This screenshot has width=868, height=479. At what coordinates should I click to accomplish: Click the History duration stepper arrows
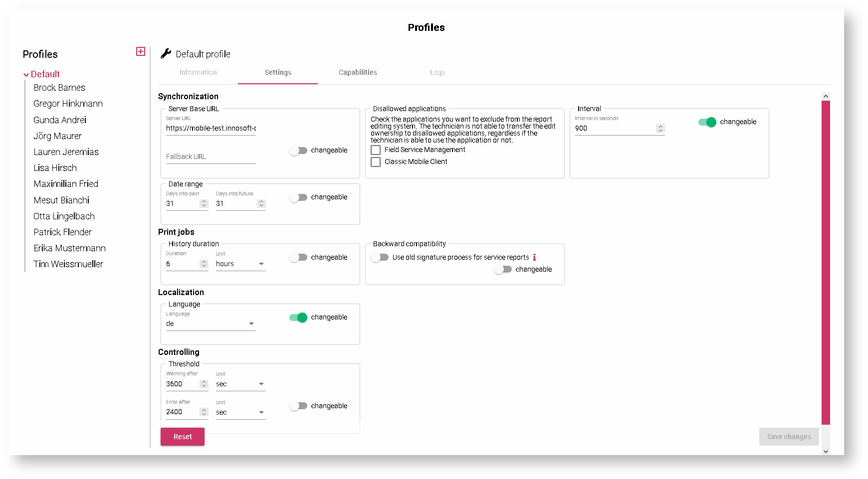(204, 264)
